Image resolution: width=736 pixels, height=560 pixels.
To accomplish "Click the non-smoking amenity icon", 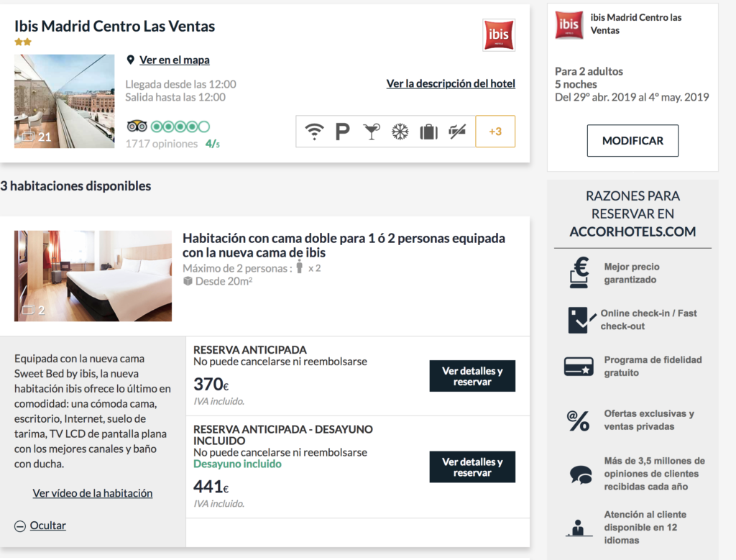I will [457, 131].
